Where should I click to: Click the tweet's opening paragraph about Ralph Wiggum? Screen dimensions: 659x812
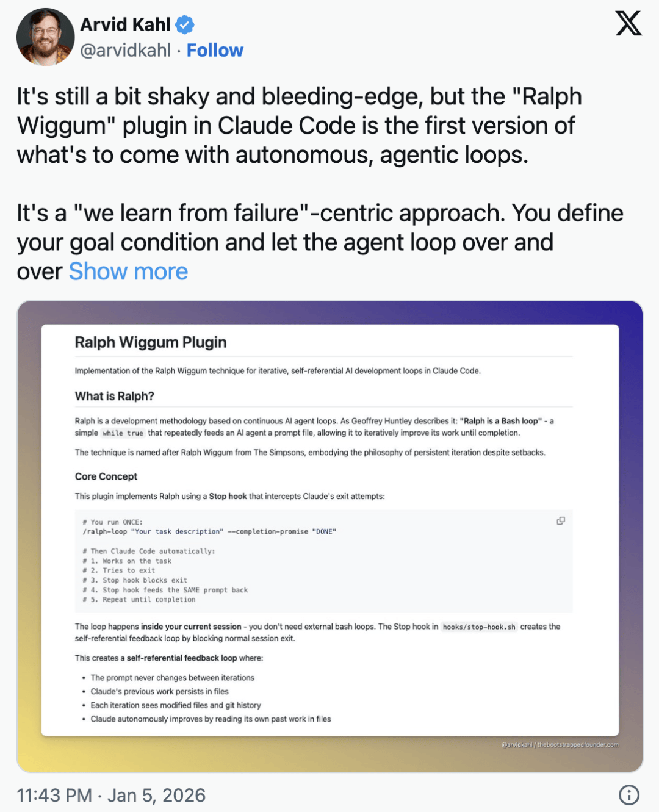click(299, 126)
